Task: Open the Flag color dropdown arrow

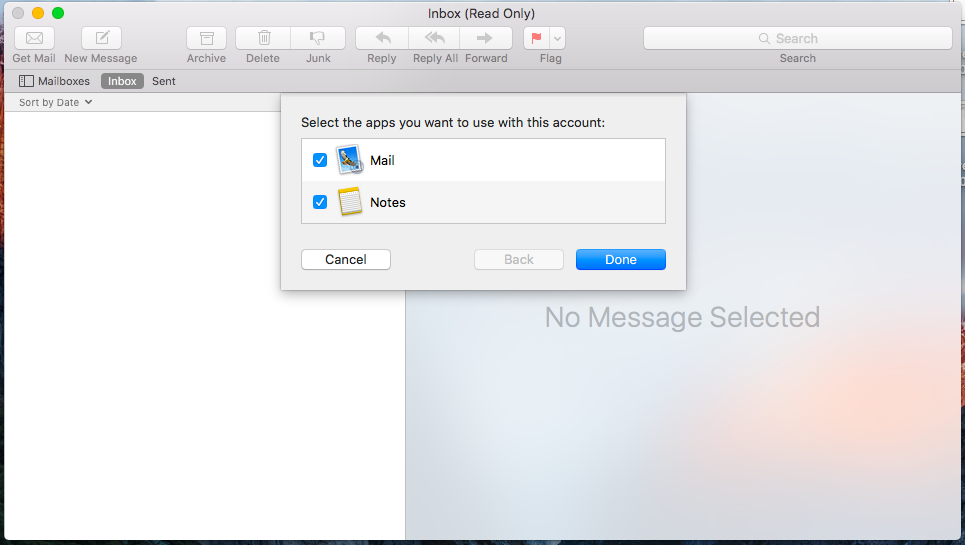Action: tap(557, 38)
